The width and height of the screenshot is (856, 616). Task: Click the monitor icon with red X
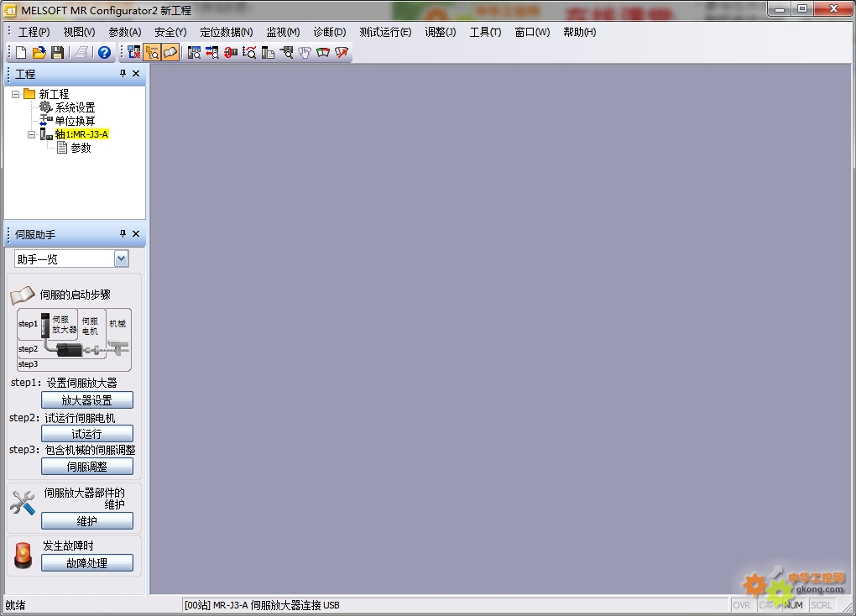click(x=133, y=52)
